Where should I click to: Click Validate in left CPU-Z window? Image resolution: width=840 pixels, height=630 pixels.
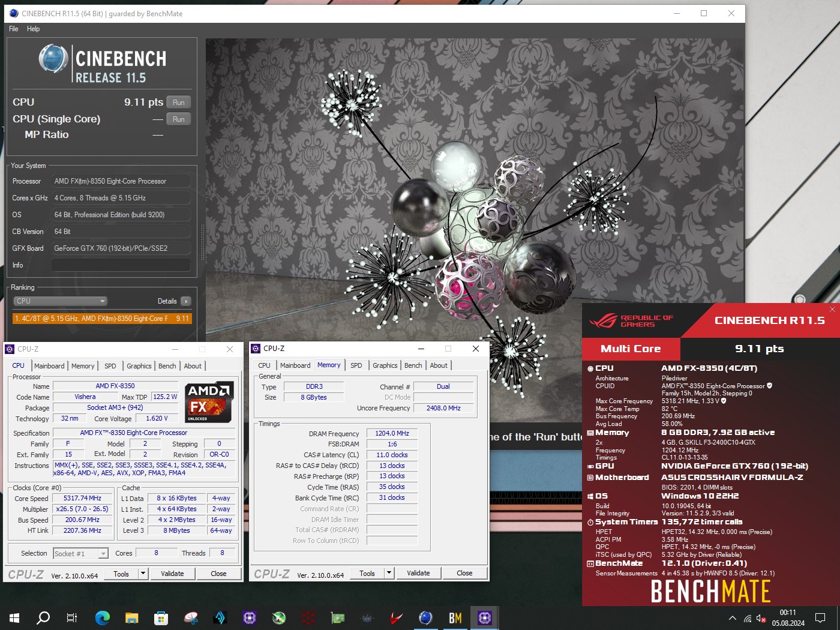[172, 574]
